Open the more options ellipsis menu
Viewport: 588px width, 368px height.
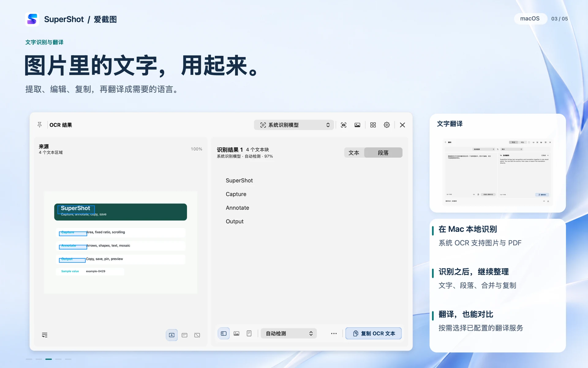pyautogui.click(x=334, y=333)
